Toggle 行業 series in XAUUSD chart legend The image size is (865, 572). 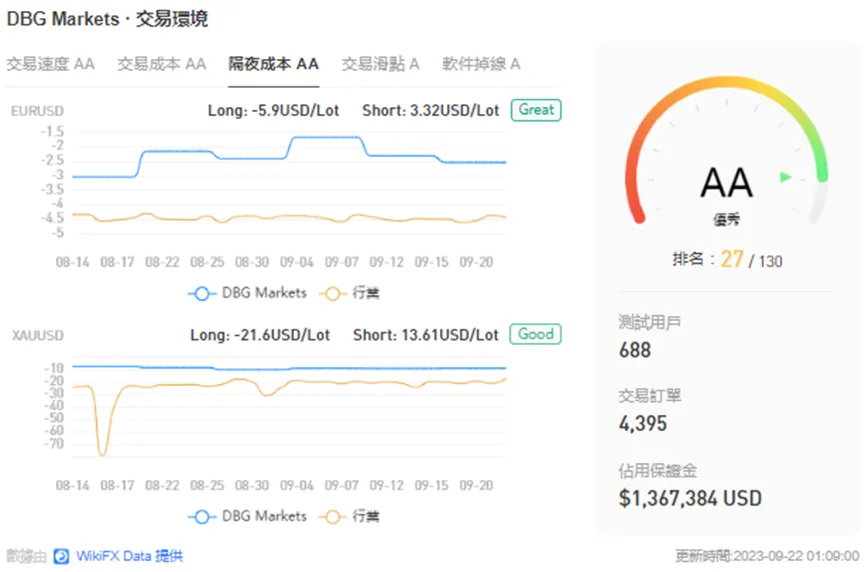(350, 516)
